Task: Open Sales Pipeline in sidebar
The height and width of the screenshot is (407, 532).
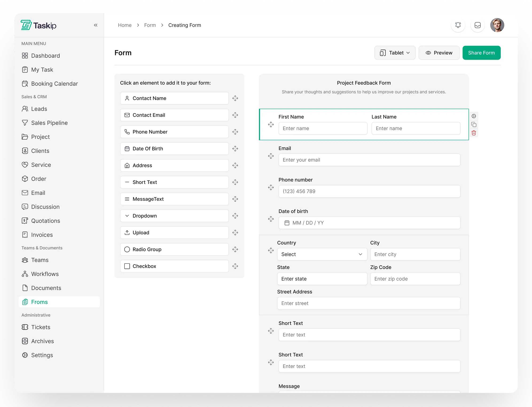Action: point(49,123)
